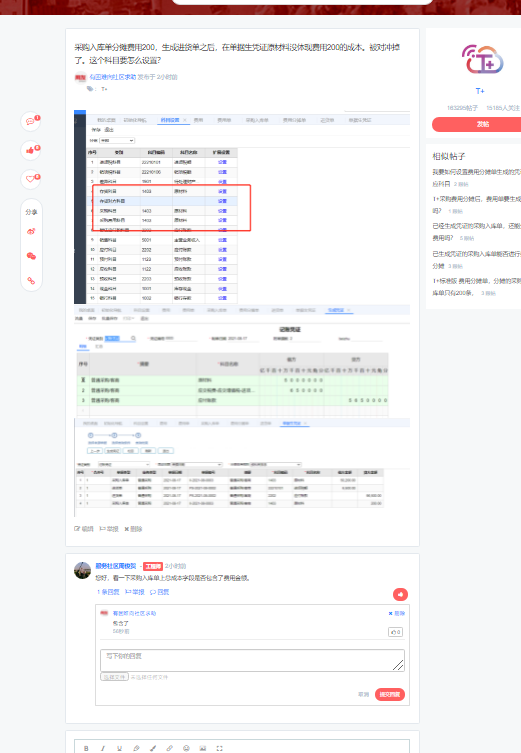Click the red 提交回复 submit button

[389, 694]
